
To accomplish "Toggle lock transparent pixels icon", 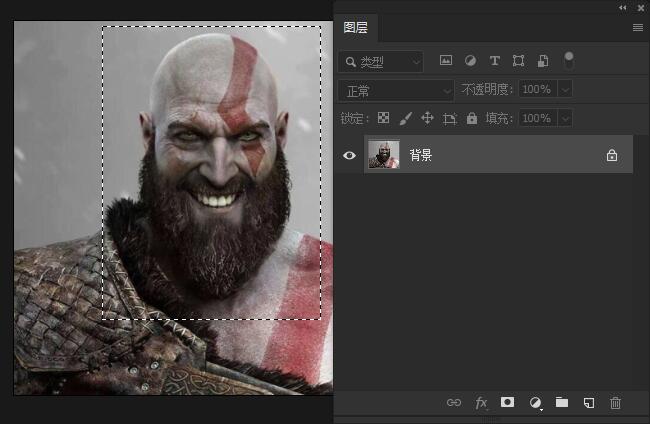I will (x=383, y=118).
